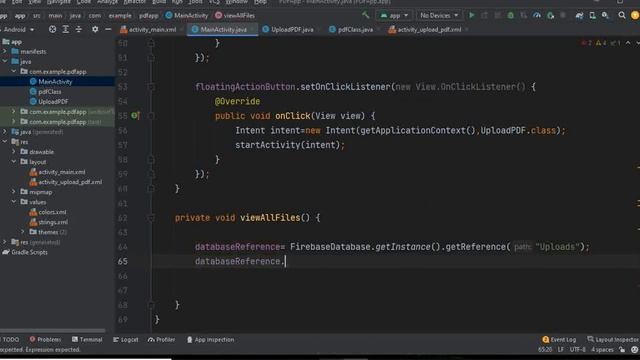Select pdfClass in the project tree

(49, 91)
